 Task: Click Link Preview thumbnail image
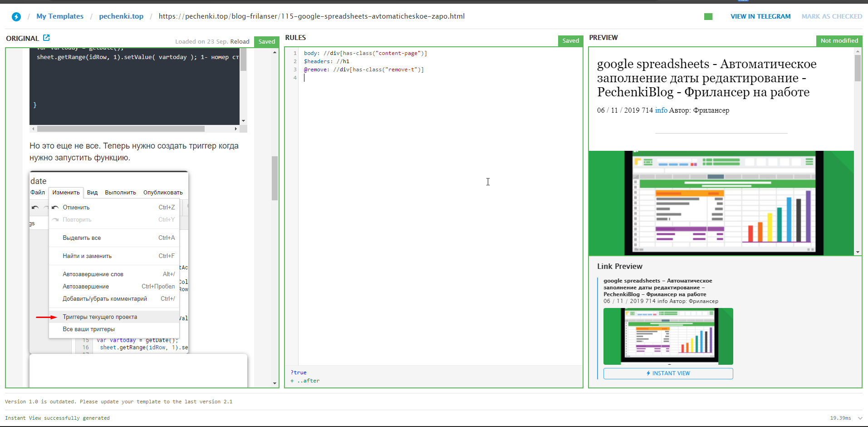668,337
